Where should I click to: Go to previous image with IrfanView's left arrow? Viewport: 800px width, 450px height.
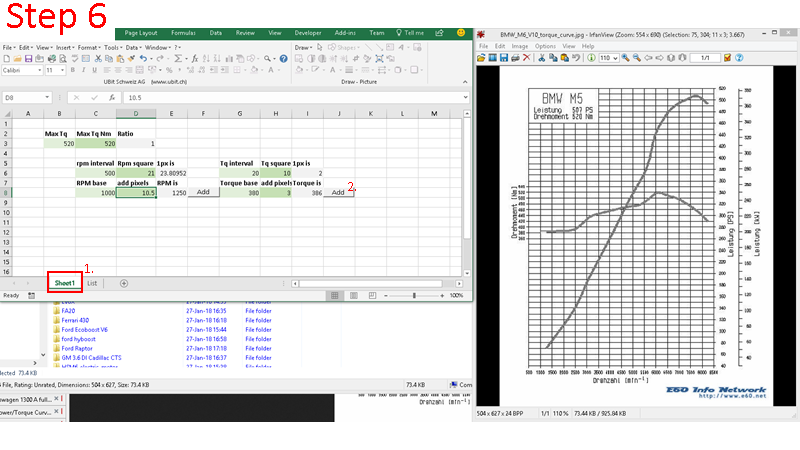[x=648, y=58]
